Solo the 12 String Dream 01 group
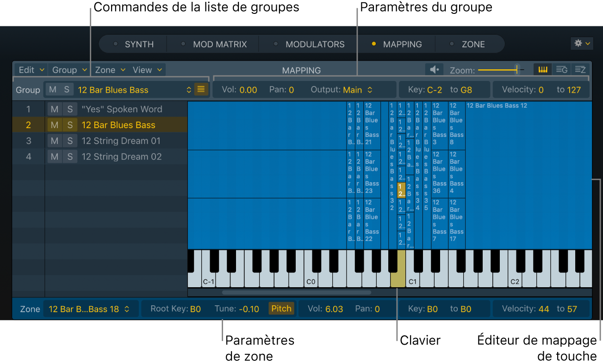 point(69,141)
